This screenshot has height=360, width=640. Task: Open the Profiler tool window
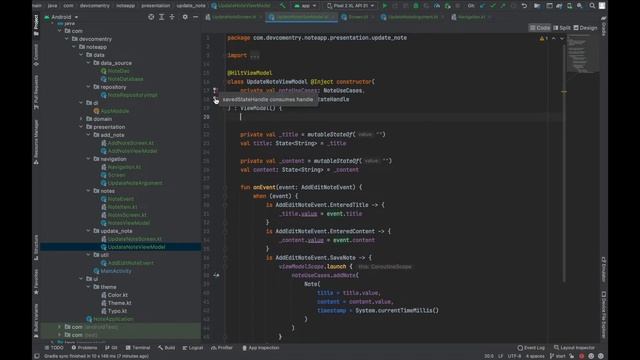pos(222,348)
